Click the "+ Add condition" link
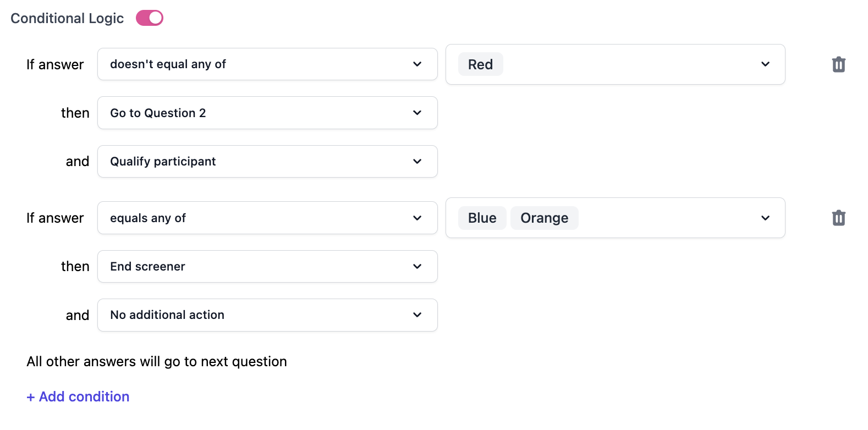This screenshot has width=868, height=430. [78, 397]
